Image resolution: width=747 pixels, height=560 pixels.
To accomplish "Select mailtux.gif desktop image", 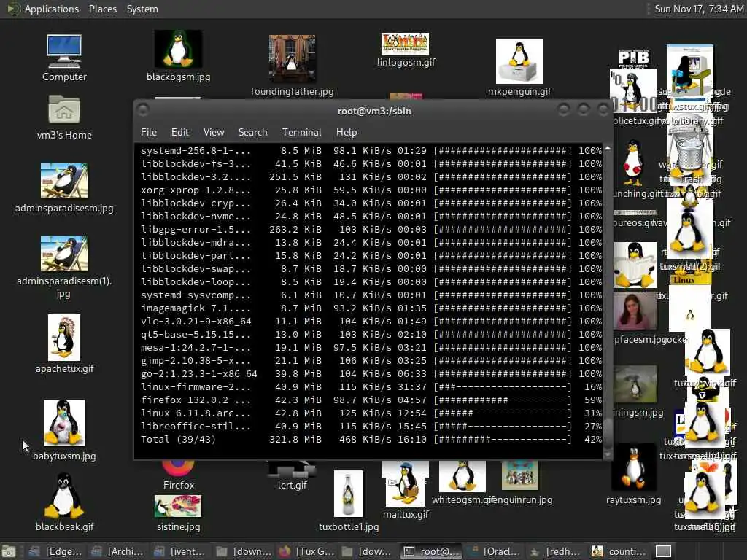I will pos(406,490).
